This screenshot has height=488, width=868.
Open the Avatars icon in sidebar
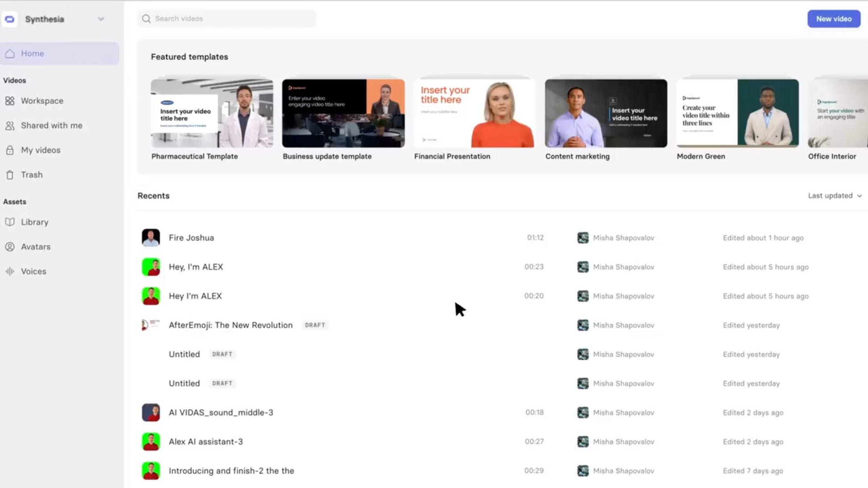(x=10, y=246)
